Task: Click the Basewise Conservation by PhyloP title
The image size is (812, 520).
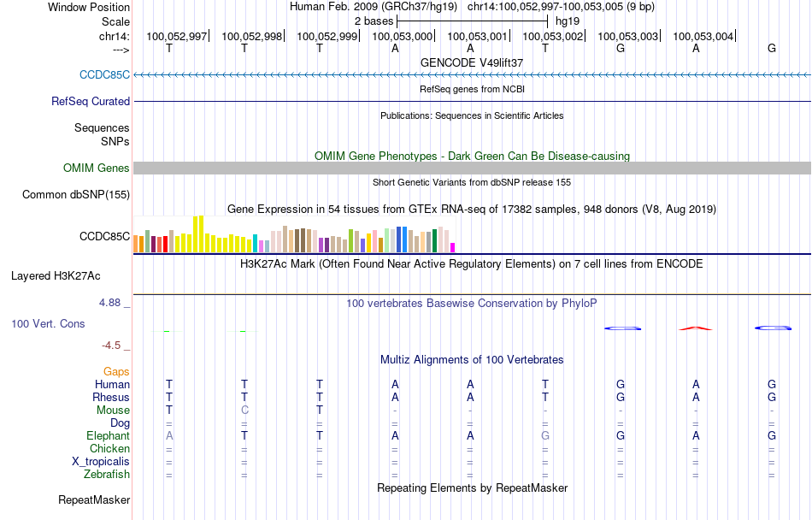Action: pyautogui.click(x=472, y=303)
